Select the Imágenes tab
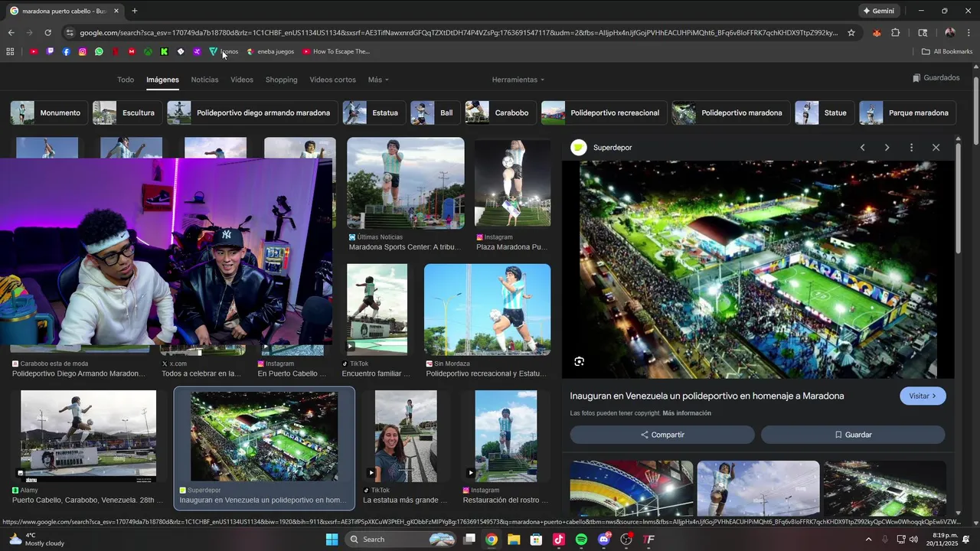 162,80
